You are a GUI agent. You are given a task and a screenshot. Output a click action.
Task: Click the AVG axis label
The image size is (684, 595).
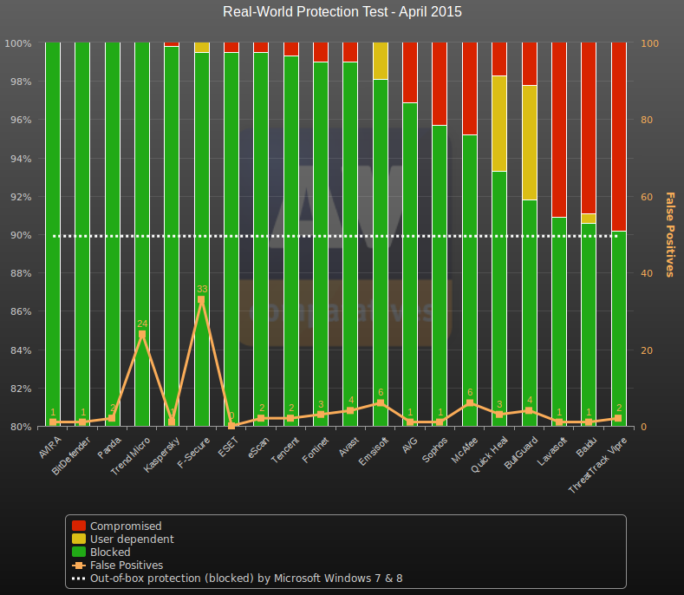tap(409, 445)
